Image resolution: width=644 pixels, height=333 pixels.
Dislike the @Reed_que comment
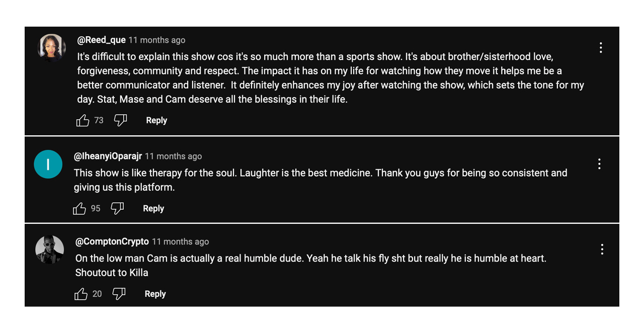120,120
